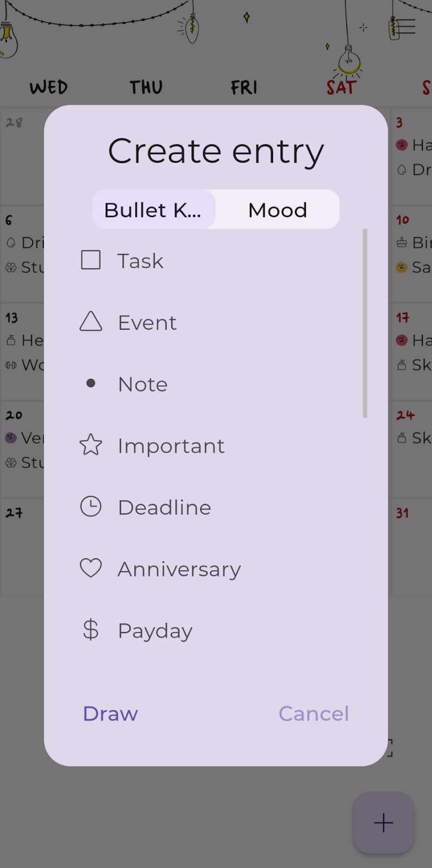The width and height of the screenshot is (432, 868).
Task: Tap the Anniversary heart icon
Action: click(x=91, y=568)
